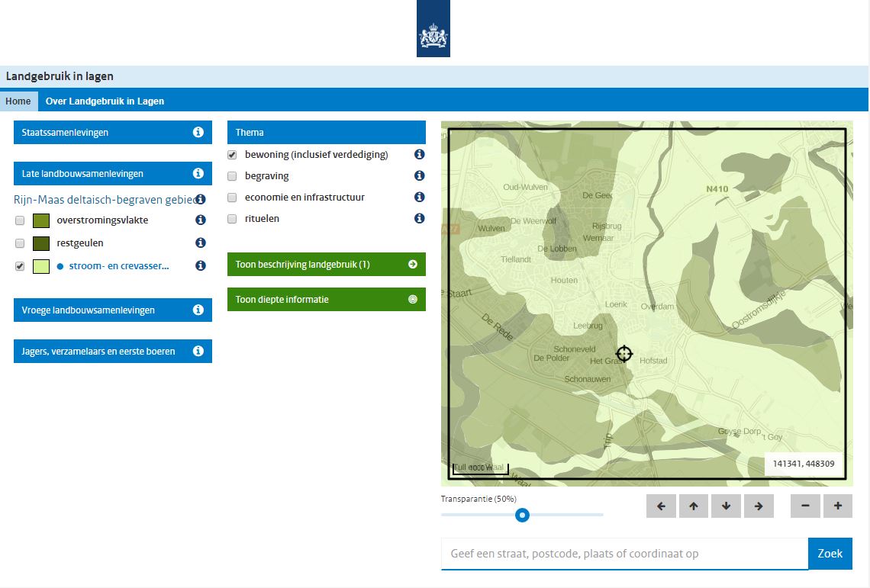Open Over Landgebruik in Lagen tab

click(105, 101)
